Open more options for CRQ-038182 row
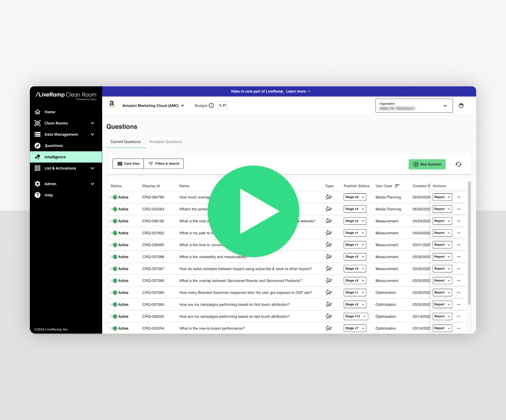 pyautogui.click(x=459, y=221)
